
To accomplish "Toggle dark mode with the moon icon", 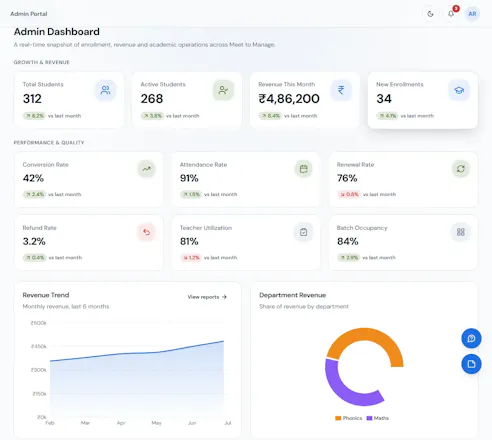I will (430, 14).
